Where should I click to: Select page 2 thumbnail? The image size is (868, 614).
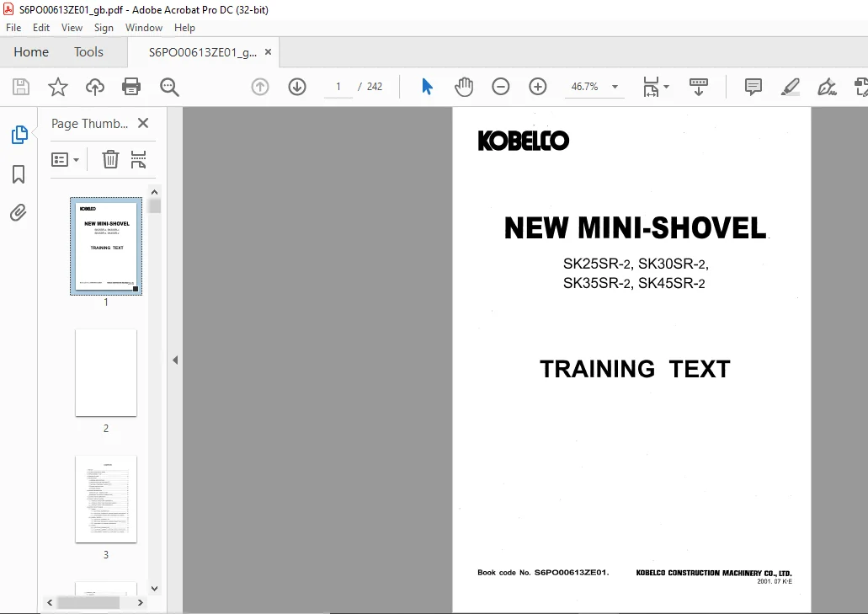click(106, 372)
